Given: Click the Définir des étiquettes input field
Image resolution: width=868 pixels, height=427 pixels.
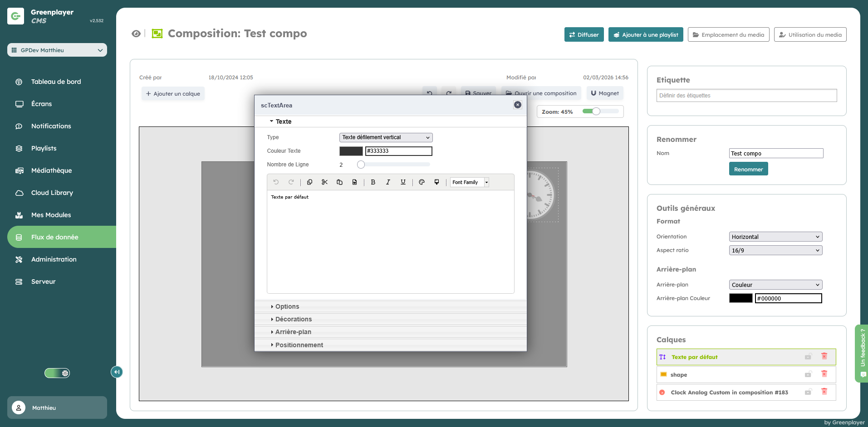Looking at the screenshot, I should point(746,96).
